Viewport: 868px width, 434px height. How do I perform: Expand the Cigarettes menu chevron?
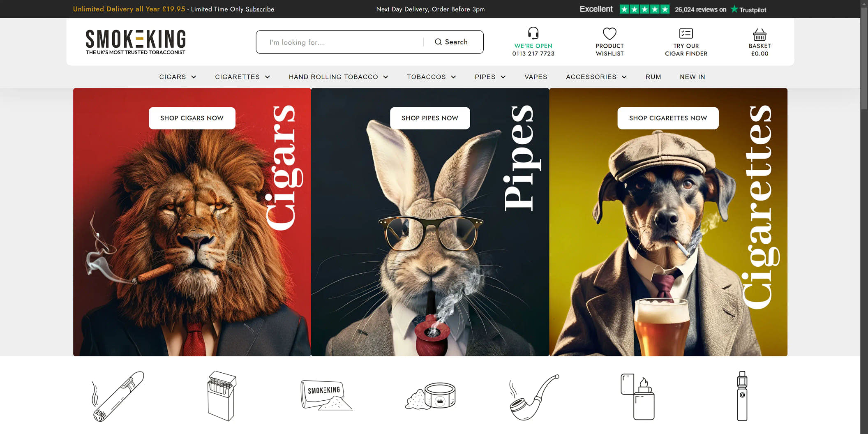pyautogui.click(x=268, y=77)
